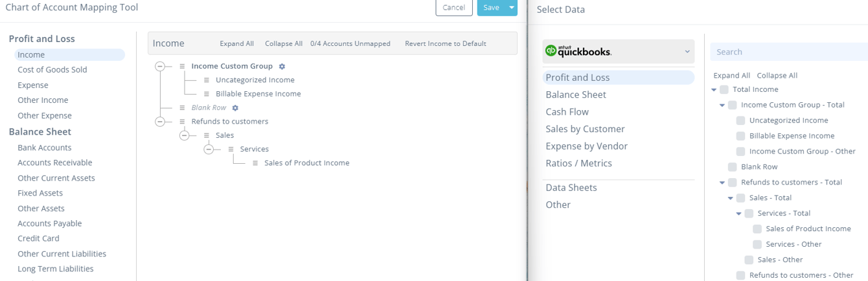The height and width of the screenshot is (281, 868).
Task: Click drag handle beside Blank Row
Action: coord(183,107)
